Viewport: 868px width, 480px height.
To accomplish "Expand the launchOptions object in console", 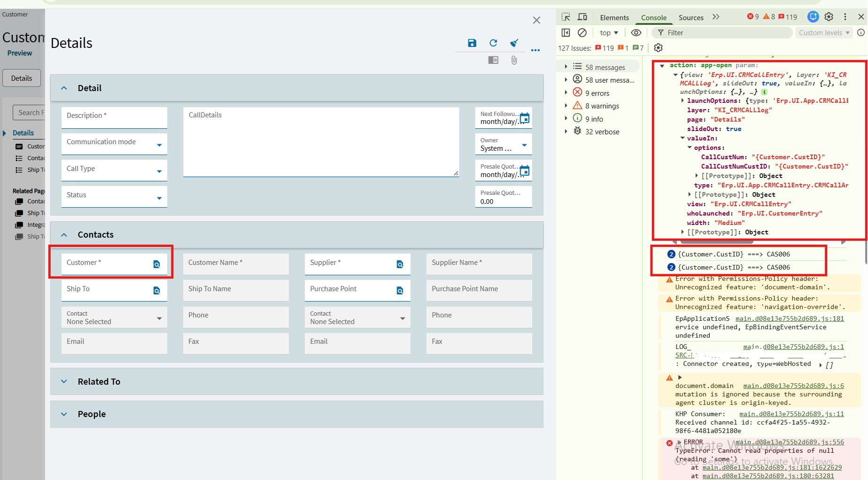I will coord(683,101).
